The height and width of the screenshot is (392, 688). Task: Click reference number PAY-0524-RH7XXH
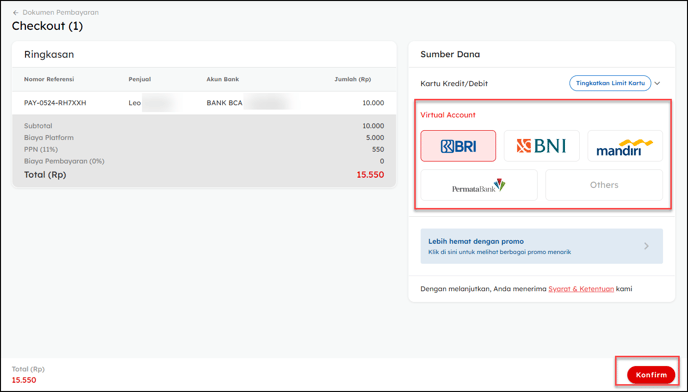[55, 103]
